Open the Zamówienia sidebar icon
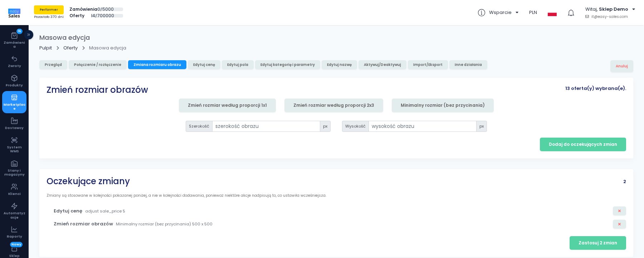Screen dimensions: 644x258 (x=14, y=35)
